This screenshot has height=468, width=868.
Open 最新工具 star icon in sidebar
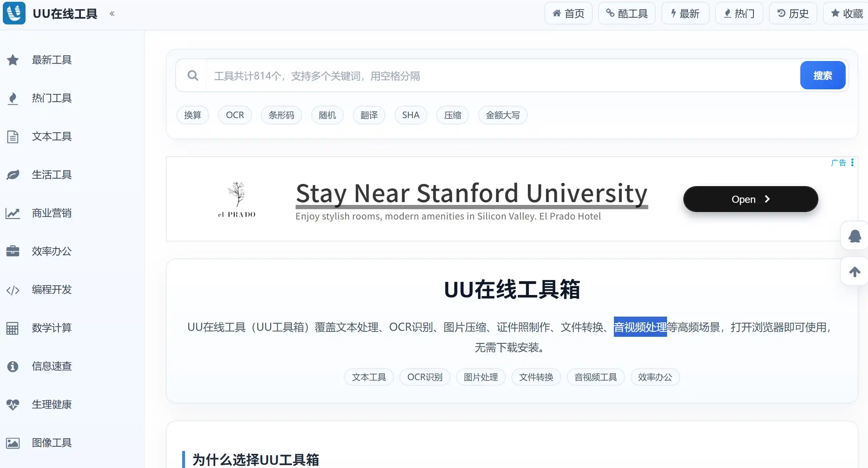tap(13, 60)
